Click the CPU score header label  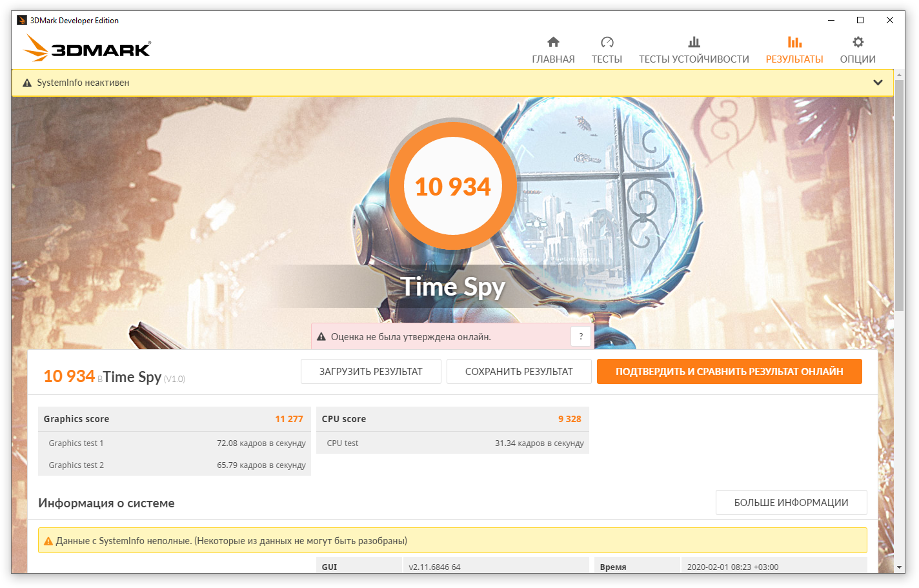(344, 419)
